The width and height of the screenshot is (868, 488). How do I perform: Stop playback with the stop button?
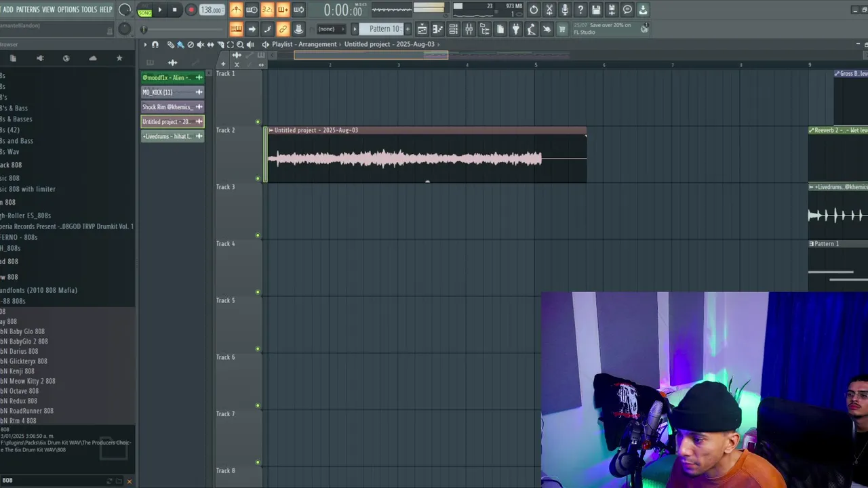(175, 10)
